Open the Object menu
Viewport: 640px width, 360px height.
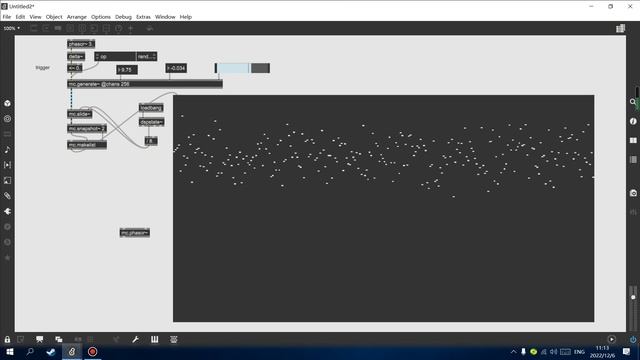54,17
